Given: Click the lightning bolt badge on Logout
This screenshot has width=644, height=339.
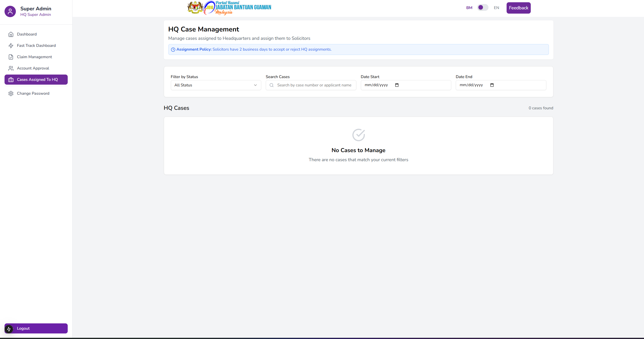Looking at the screenshot, I should pyautogui.click(x=9, y=329).
